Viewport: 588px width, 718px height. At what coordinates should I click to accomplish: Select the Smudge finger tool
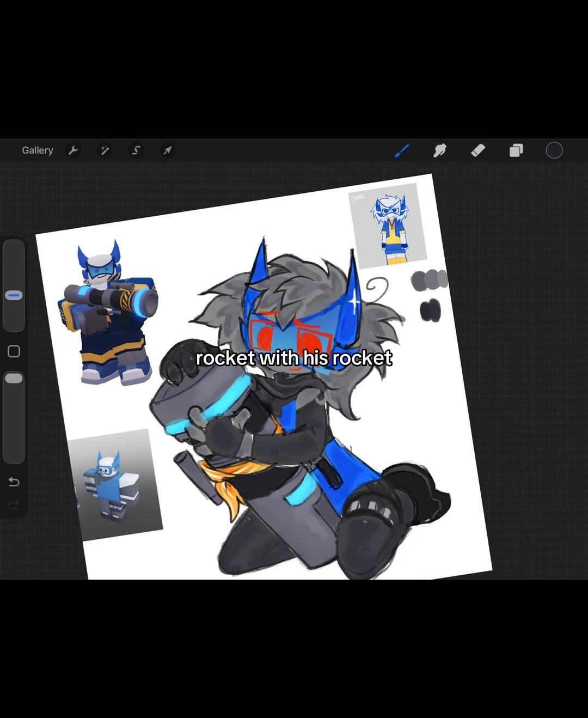pos(440,150)
